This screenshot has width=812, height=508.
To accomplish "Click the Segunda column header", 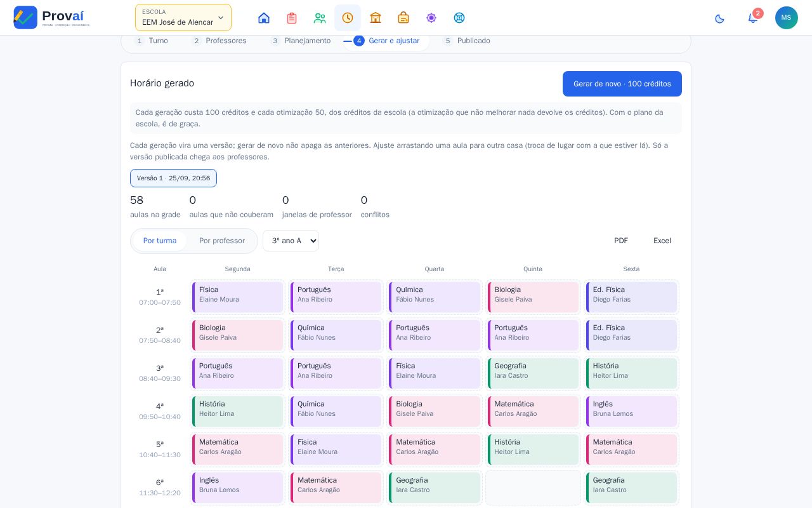I will point(238,269).
